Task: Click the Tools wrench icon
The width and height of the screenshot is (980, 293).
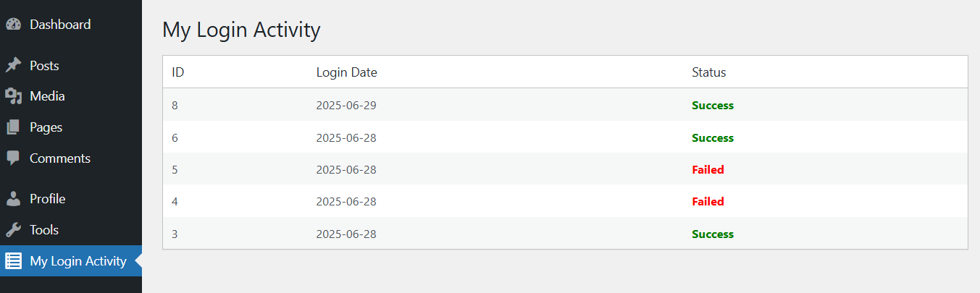Action: pos(13,230)
